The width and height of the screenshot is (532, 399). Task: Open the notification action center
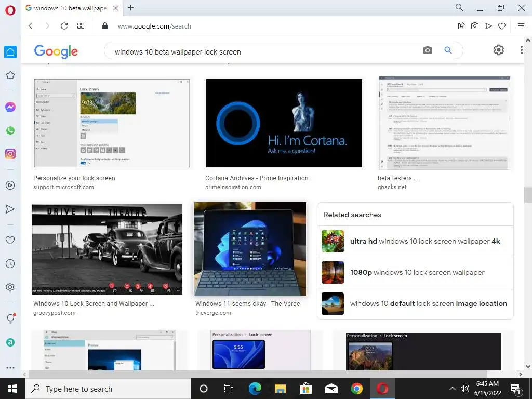pos(516,389)
